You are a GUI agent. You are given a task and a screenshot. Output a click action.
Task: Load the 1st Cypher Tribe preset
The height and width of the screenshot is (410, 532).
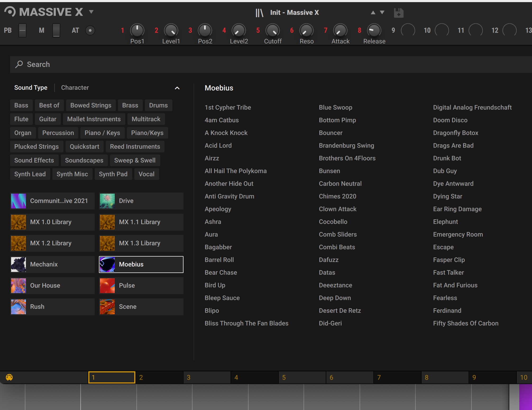point(228,107)
